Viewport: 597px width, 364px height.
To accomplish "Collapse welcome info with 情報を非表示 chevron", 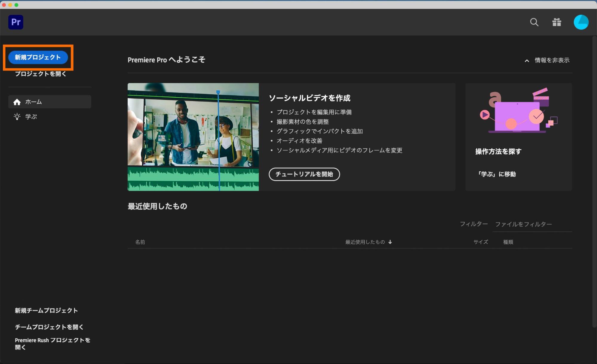I will coord(527,61).
